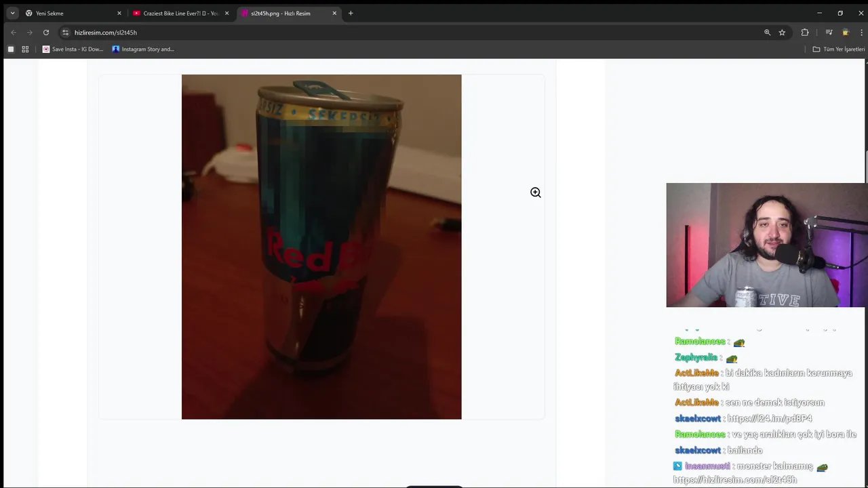
Task: Open the tab search dropdown arrow
Action: [x=12, y=13]
